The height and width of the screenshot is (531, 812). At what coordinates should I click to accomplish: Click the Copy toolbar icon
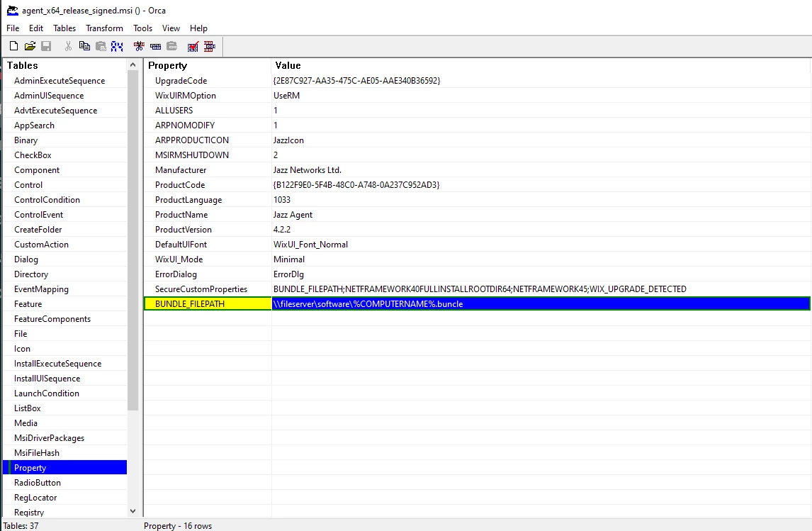[x=84, y=46]
